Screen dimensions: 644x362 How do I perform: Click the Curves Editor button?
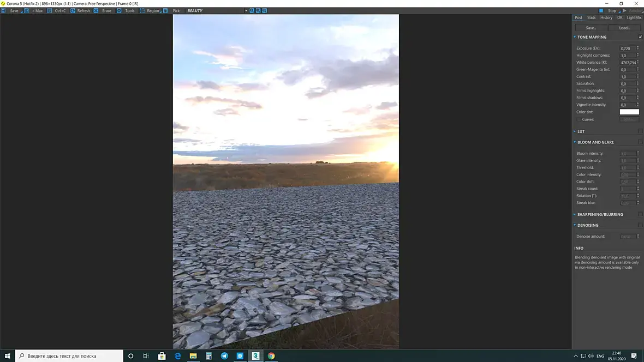coord(629,119)
